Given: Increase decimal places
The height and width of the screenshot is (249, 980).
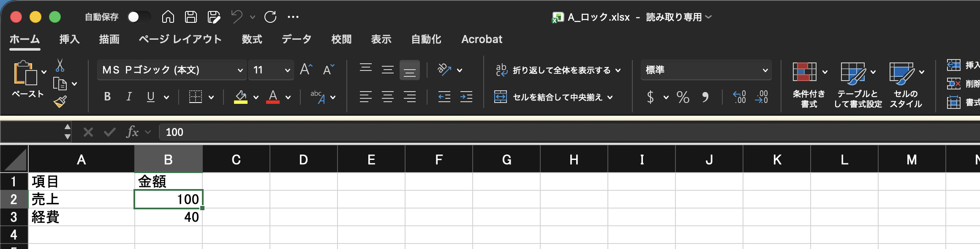Looking at the screenshot, I should [x=740, y=97].
